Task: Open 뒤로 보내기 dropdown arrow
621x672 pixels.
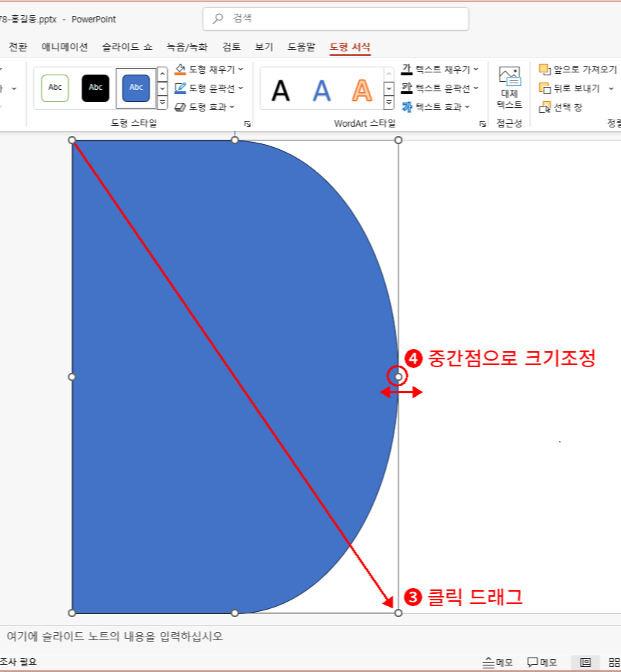Action: pyautogui.click(x=611, y=88)
